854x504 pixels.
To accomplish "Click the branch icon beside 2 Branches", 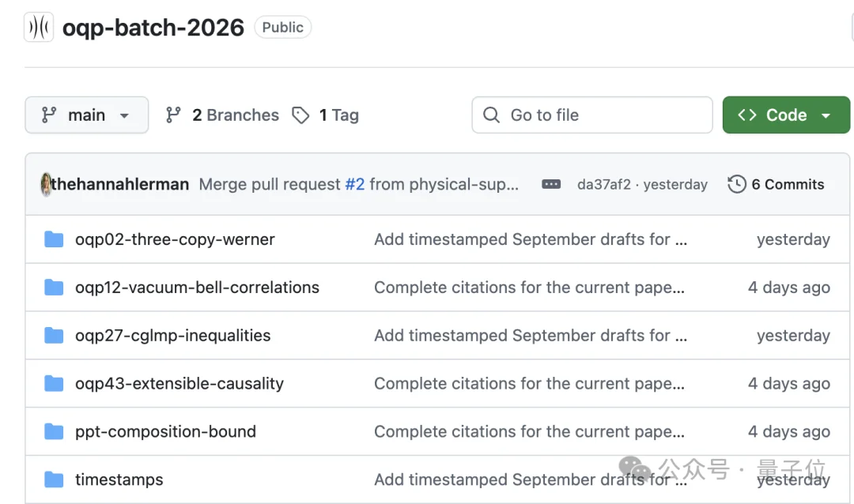I will tap(174, 115).
